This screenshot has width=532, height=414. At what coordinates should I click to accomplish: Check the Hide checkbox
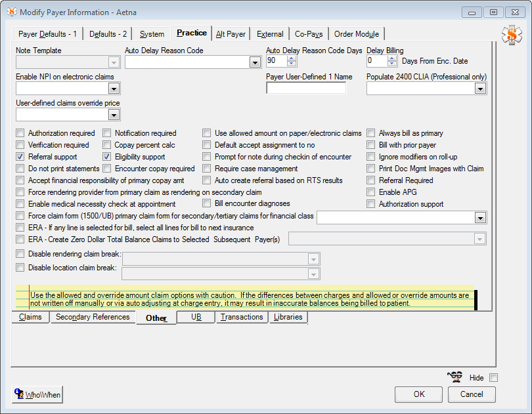[494, 378]
